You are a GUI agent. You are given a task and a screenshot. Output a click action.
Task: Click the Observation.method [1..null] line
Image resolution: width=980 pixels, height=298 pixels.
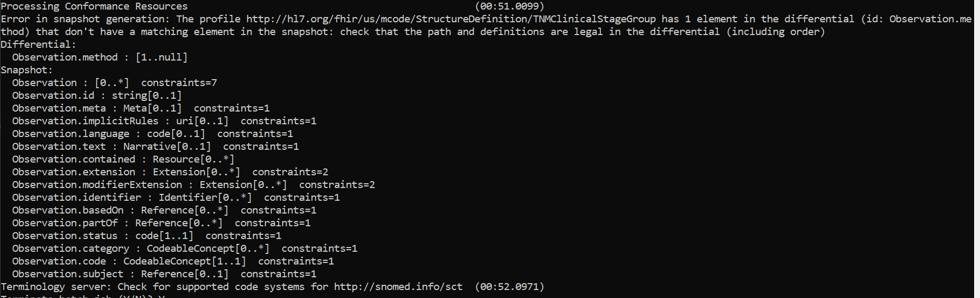coord(100,57)
